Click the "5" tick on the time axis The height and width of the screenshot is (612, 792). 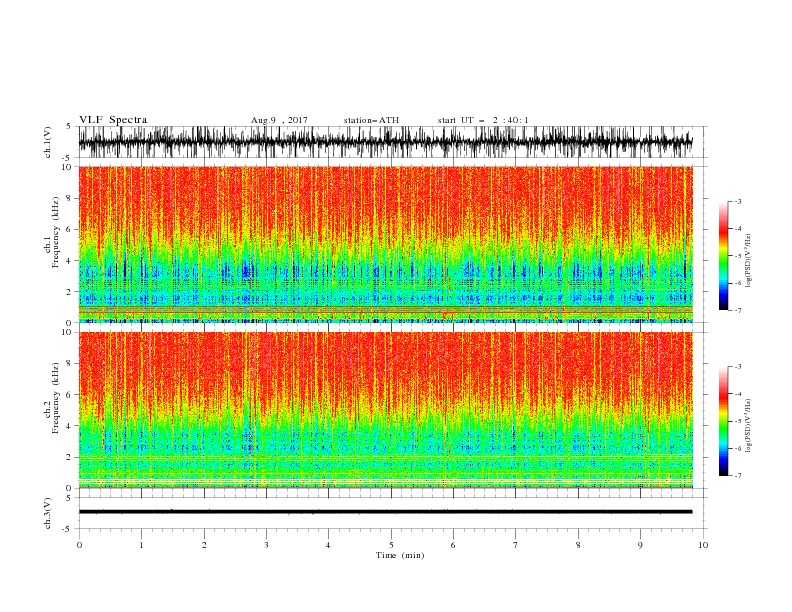coord(391,545)
